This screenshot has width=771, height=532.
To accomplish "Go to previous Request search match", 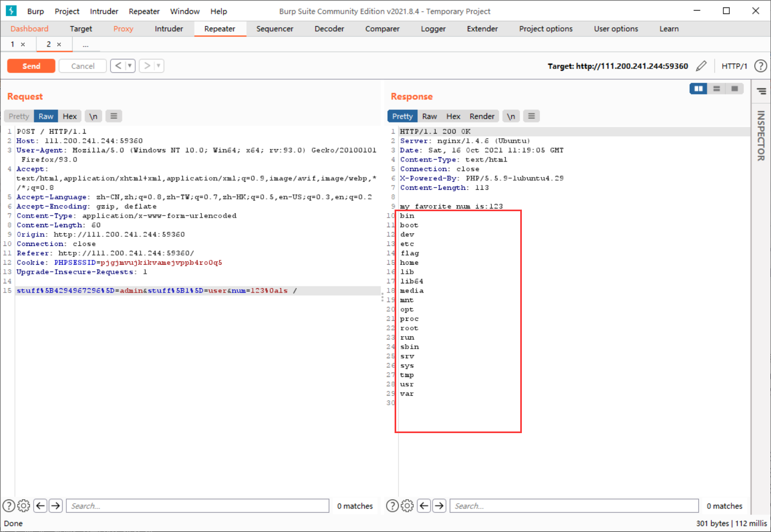I will pos(41,506).
